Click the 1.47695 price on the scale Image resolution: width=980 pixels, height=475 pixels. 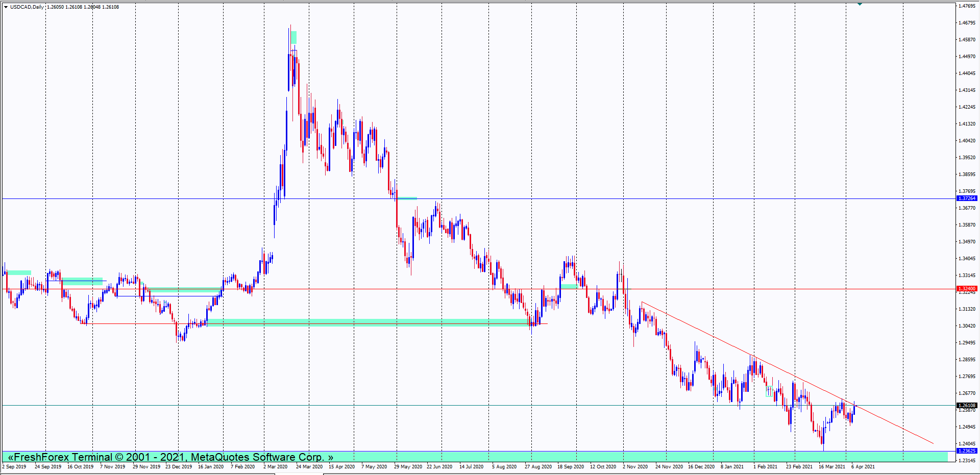click(966, 6)
